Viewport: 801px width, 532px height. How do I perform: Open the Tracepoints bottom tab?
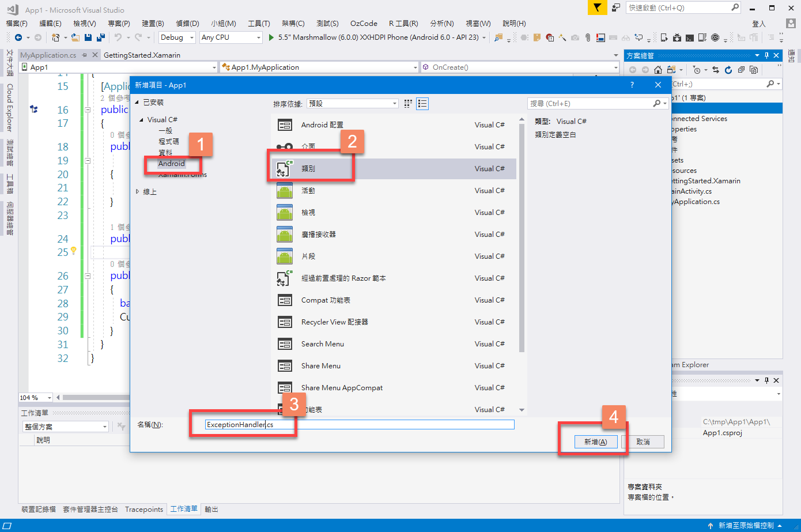click(144, 510)
